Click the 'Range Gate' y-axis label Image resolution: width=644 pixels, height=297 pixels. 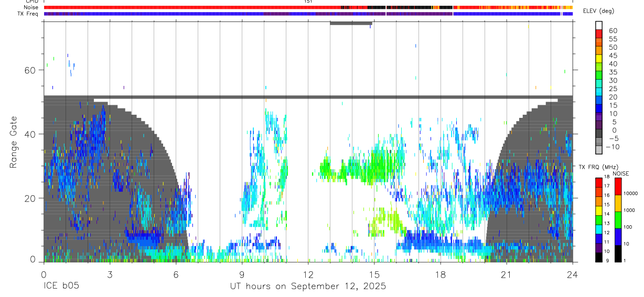(x=14, y=142)
